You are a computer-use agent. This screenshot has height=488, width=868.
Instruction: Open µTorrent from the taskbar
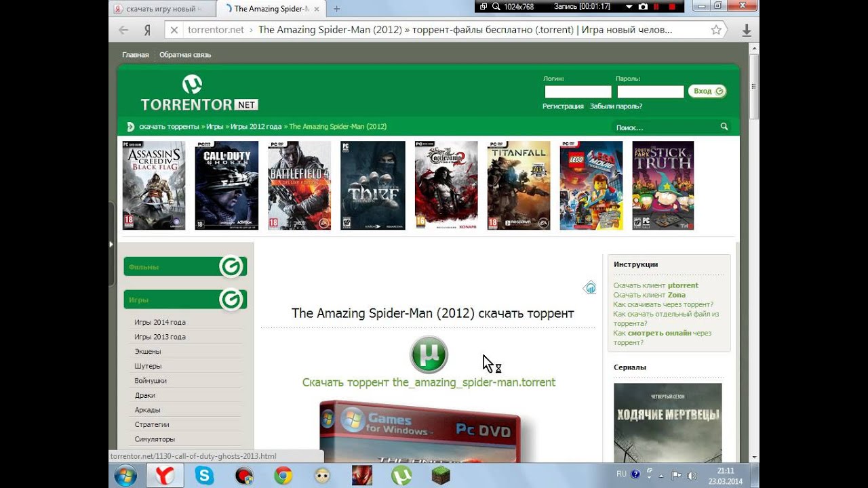click(401, 476)
